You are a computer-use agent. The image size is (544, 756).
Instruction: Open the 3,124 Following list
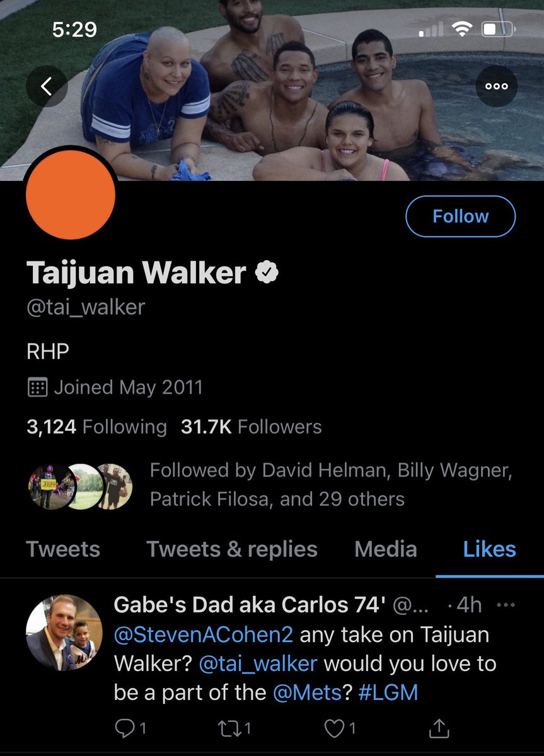pyautogui.click(x=96, y=427)
